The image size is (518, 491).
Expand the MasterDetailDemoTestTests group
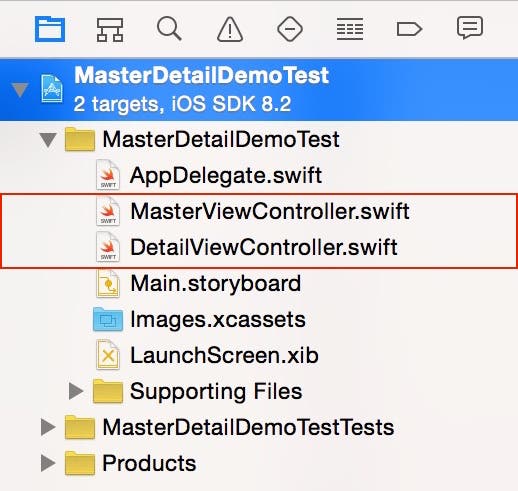click(48, 427)
